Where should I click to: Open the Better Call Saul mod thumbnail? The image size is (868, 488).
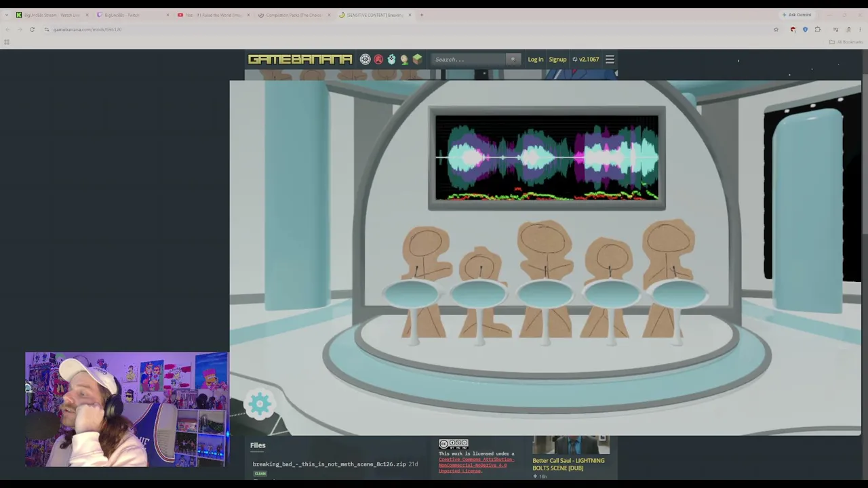(x=571, y=445)
